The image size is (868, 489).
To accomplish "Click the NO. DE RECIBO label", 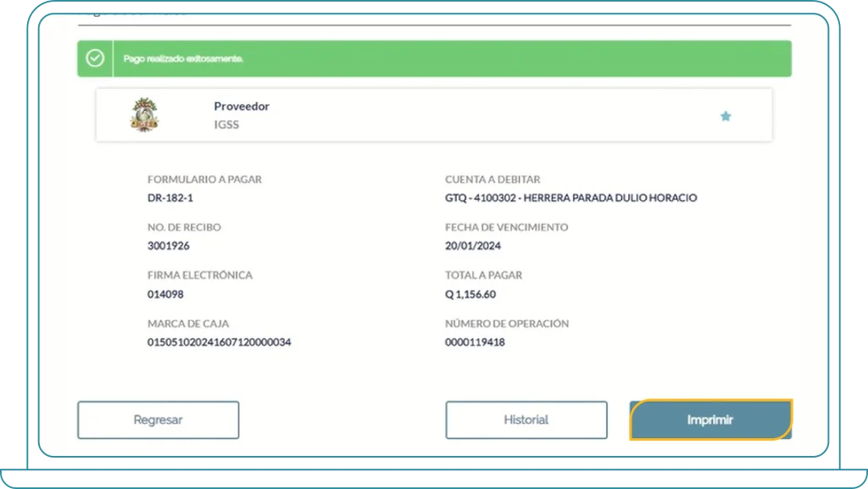I will tap(184, 227).
